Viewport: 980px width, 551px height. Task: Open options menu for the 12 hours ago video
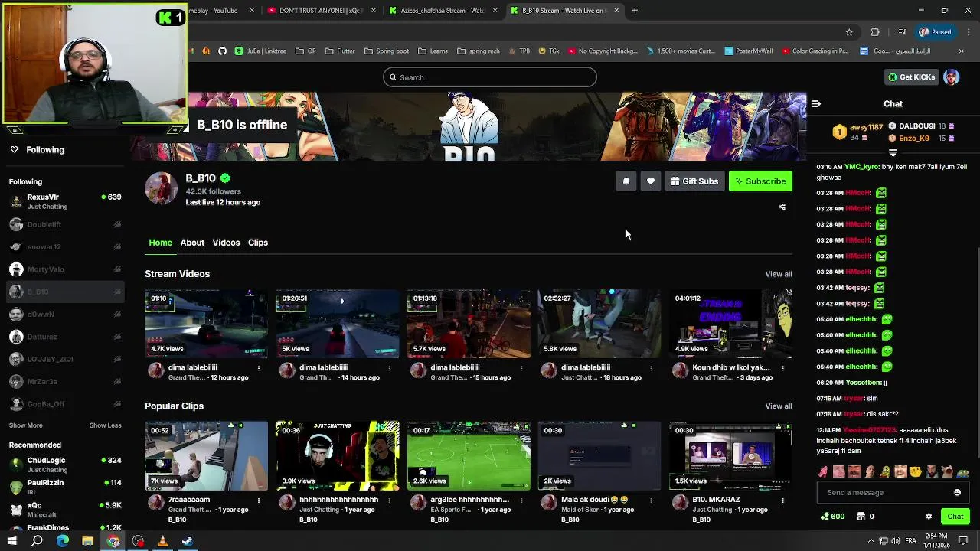pos(258,368)
